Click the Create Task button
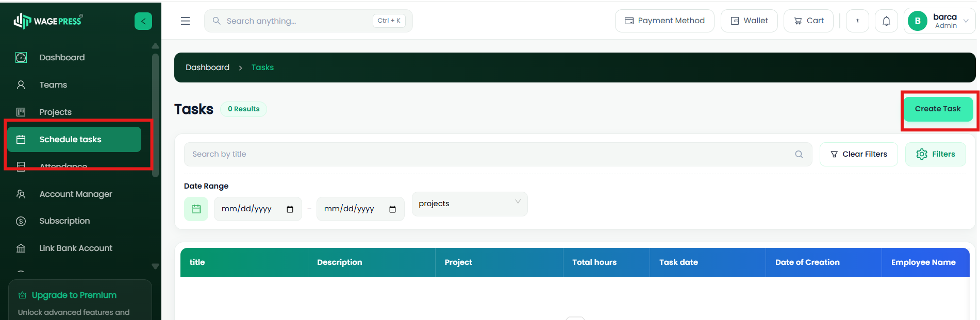Screen dimensions: 980x320 938,109
